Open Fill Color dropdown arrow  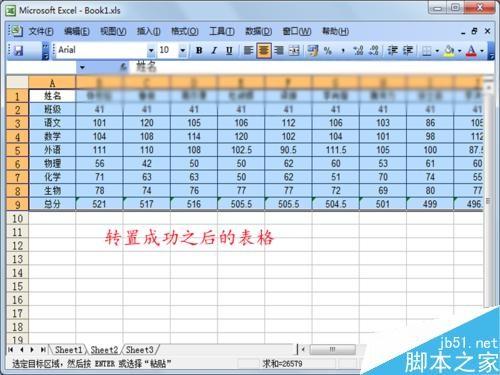459,51
